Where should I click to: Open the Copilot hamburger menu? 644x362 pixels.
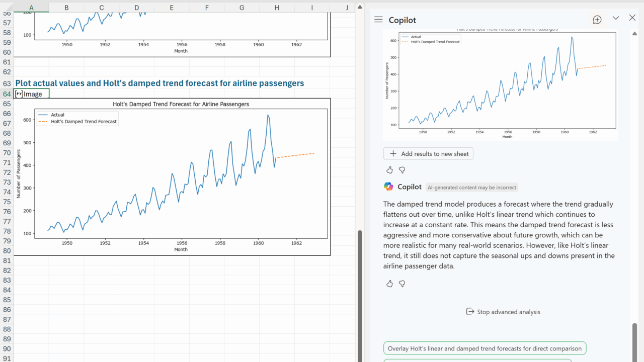click(378, 20)
